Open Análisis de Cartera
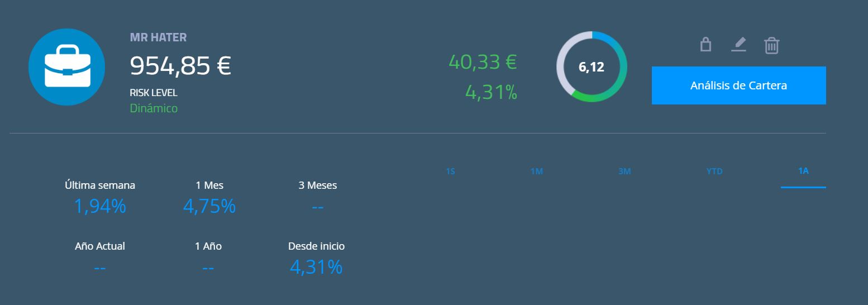 tap(738, 85)
